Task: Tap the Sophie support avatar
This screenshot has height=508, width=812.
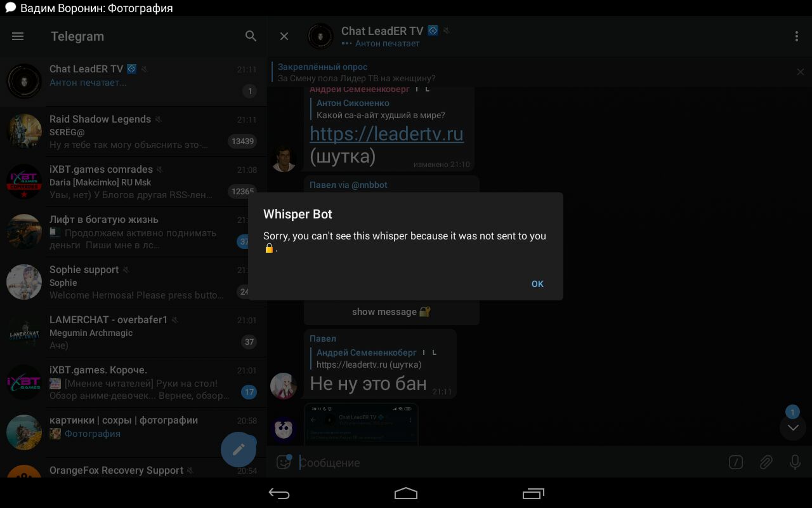Action: 24,282
